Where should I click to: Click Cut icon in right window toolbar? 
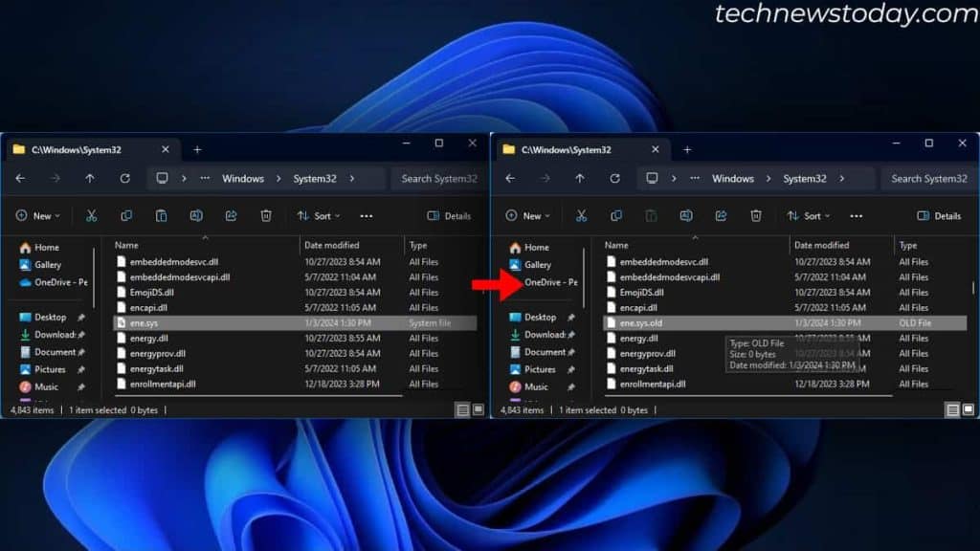(581, 215)
